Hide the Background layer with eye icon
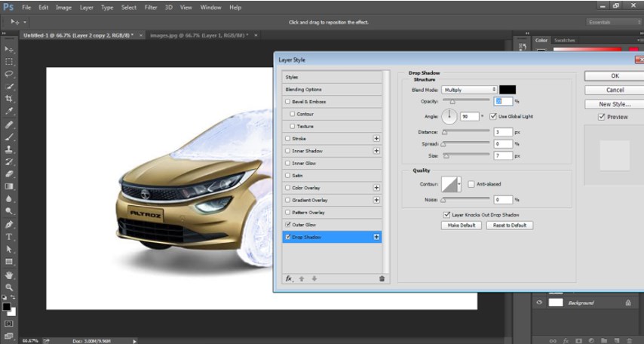Image resolution: width=644 pixels, height=344 pixels. click(539, 303)
